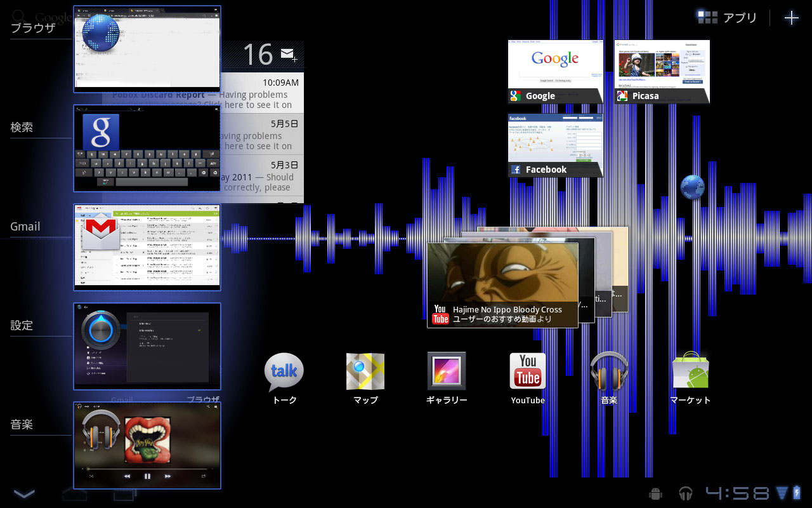Select the Gmail label in recent apps
812x508 pixels.
coord(25,226)
